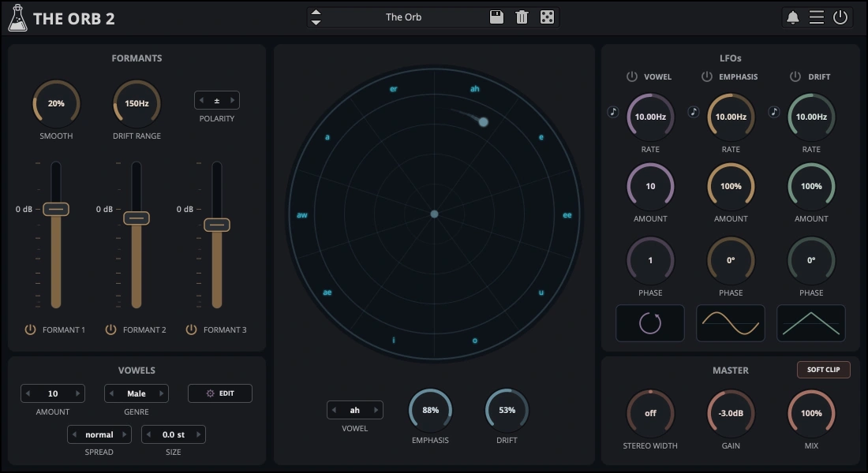Click the 'aw' vowel label on orb
Screen dimensions: 868x473
pyautogui.click(x=301, y=215)
